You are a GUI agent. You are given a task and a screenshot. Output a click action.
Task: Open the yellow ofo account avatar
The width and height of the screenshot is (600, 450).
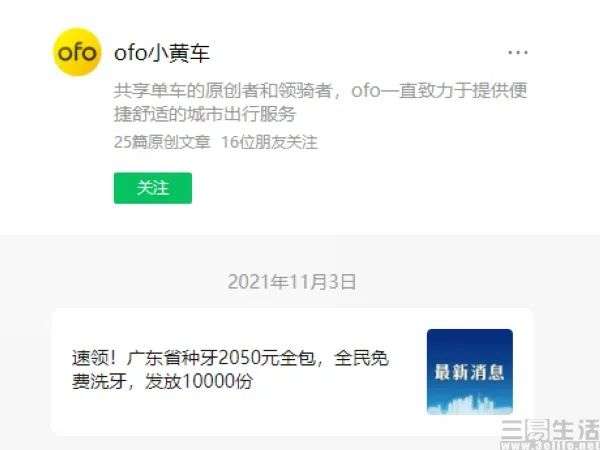tap(77, 52)
